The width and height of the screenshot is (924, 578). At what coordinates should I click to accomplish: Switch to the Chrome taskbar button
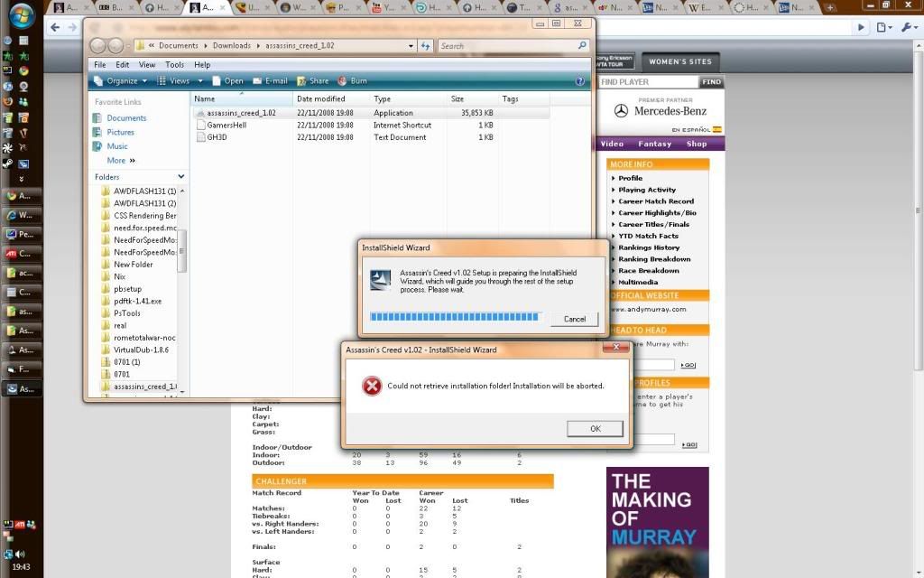click(x=22, y=195)
